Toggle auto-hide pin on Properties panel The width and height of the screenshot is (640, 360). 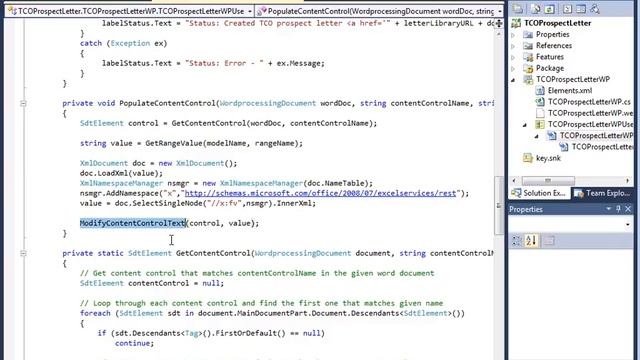pyautogui.click(x=618, y=209)
